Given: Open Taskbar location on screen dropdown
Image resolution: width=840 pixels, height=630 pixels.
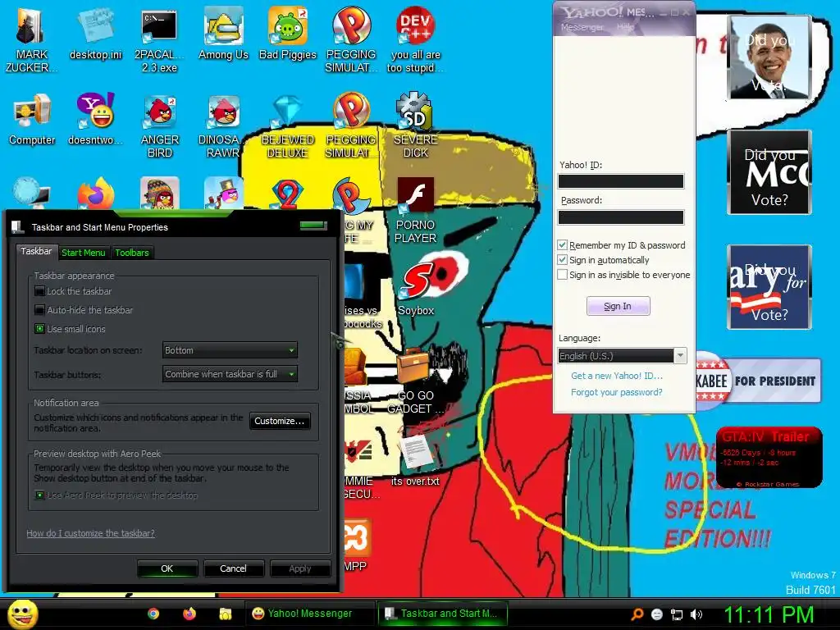Looking at the screenshot, I should point(230,350).
